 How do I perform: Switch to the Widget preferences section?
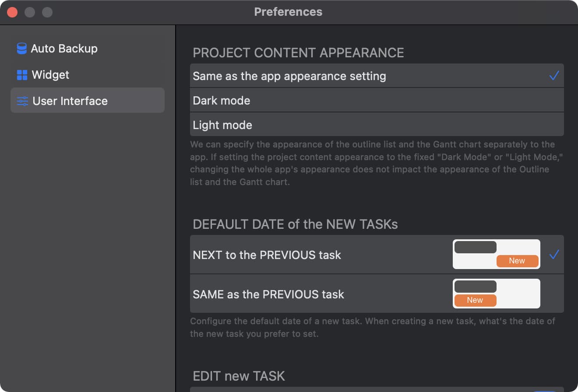pyautogui.click(x=50, y=75)
